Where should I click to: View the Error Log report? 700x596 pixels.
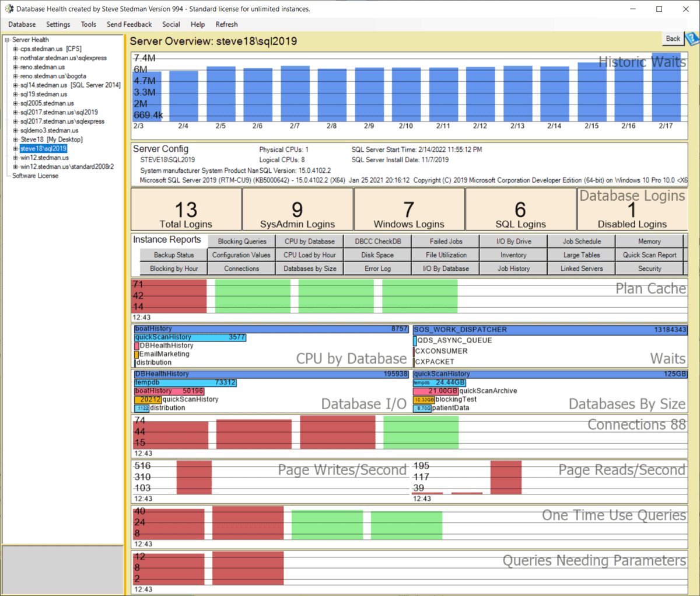click(377, 269)
